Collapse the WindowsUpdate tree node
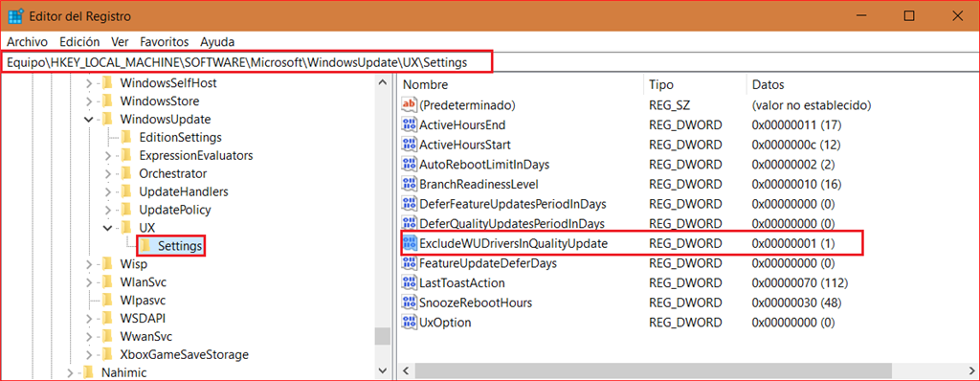 click(89, 119)
